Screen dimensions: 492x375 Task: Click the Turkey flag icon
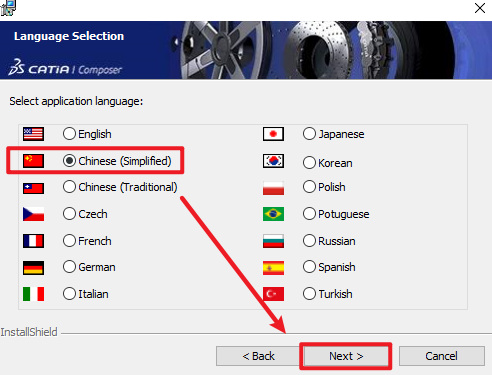pos(273,294)
